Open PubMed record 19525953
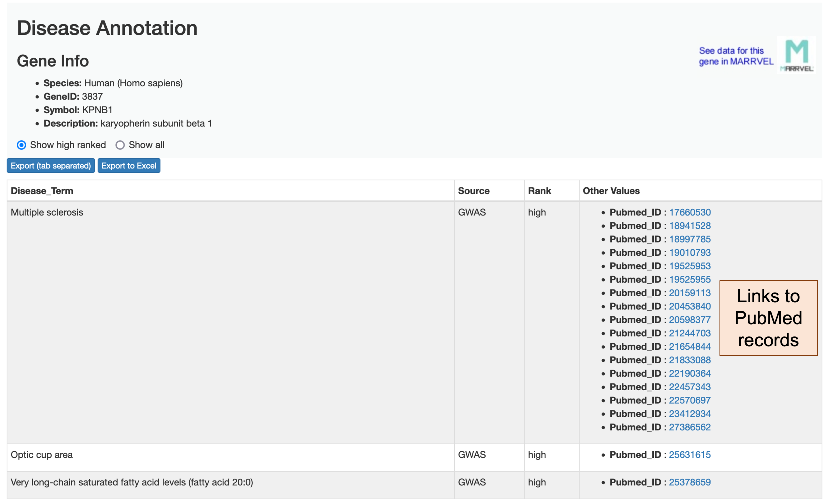 click(690, 266)
